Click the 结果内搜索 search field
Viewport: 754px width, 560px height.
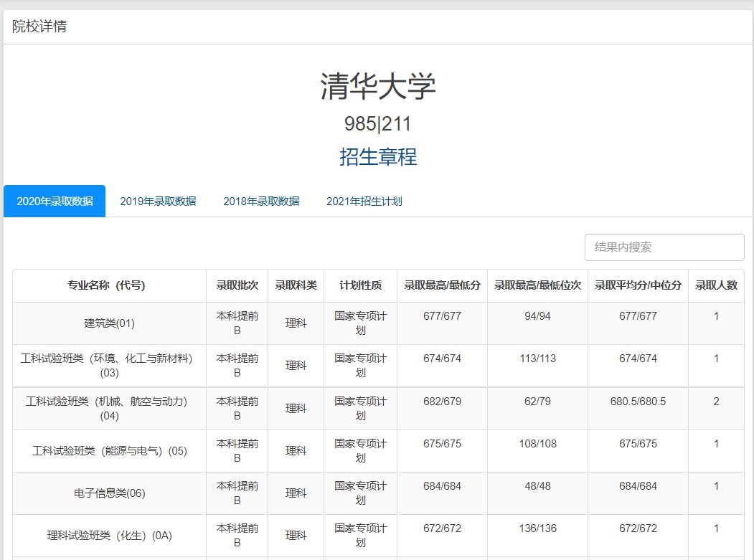point(664,247)
